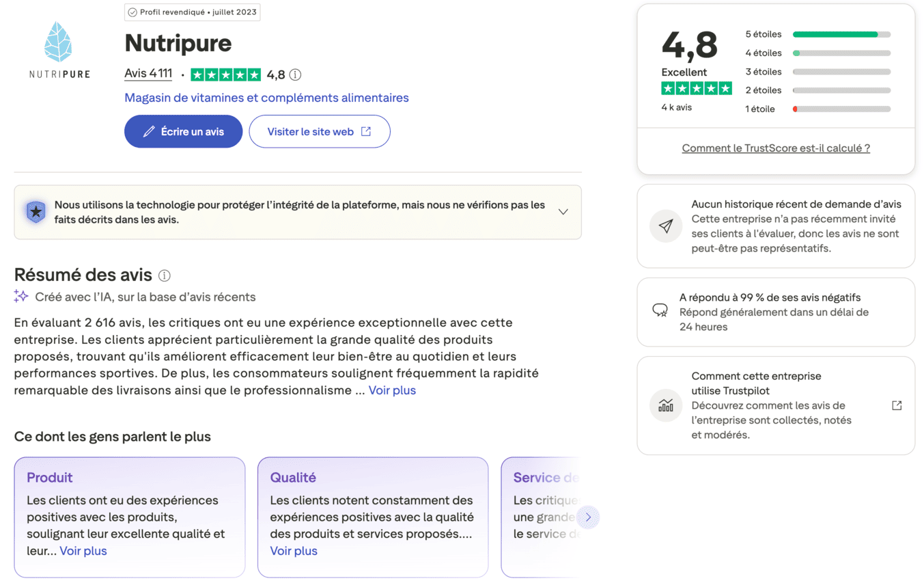Click the green stars under Excellent

pos(697,88)
